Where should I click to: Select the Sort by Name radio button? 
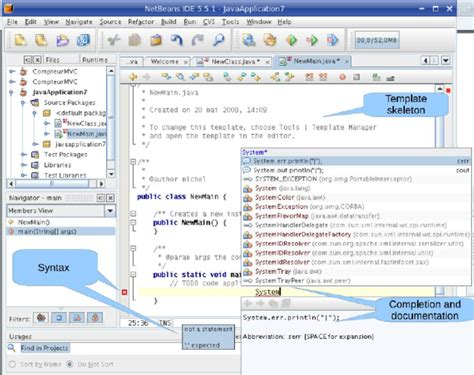pos(12,364)
